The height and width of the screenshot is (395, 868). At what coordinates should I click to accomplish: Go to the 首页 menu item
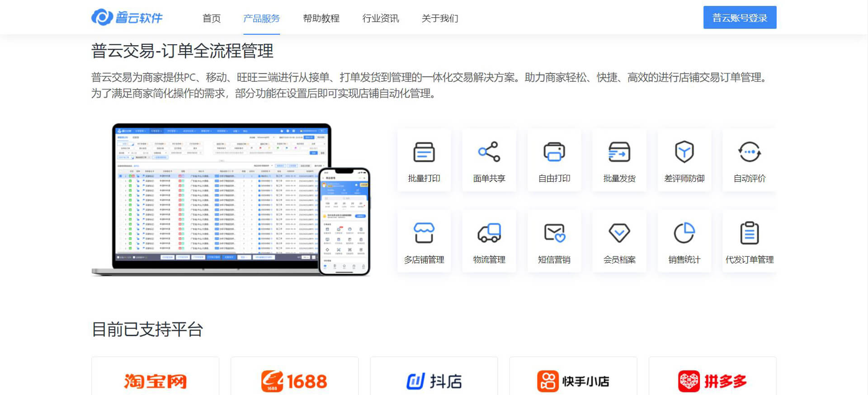(x=211, y=19)
